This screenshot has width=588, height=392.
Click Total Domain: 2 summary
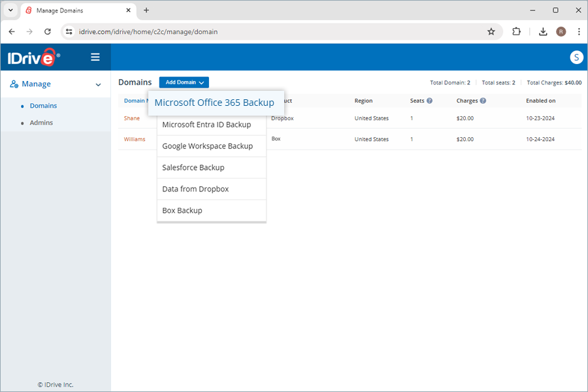pyautogui.click(x=450, y=82)
